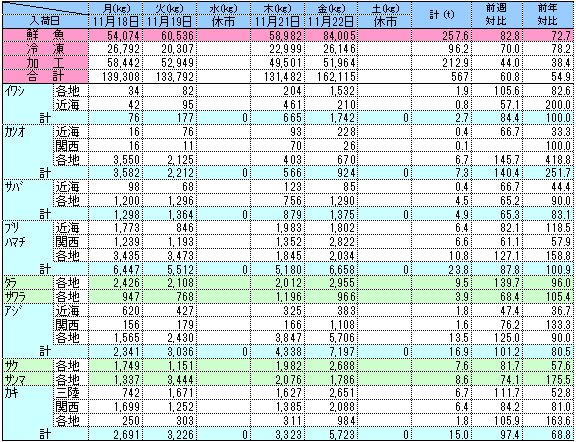Viewport: 576px width, 442px height.
Task: Click the 冷凍 category label cell
Action: (x=45, y=49)
